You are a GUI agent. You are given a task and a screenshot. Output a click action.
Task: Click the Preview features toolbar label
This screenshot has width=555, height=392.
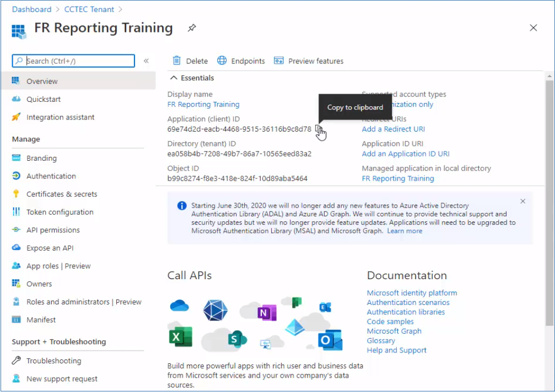point(316,61)
